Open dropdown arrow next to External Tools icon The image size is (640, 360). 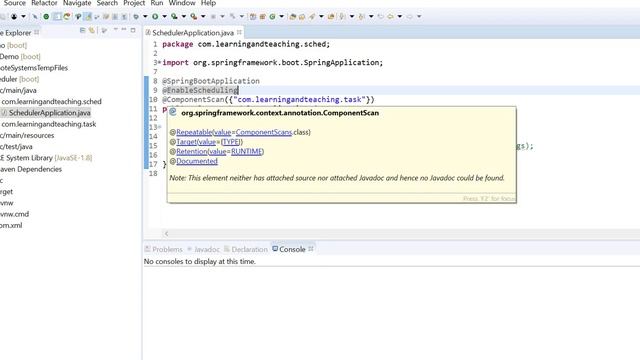(203, 16)
